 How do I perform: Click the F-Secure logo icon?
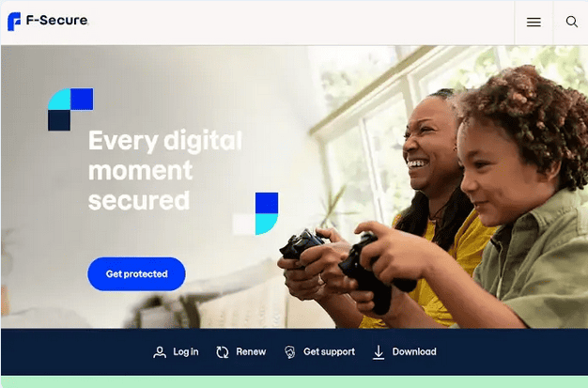point(14,22)
